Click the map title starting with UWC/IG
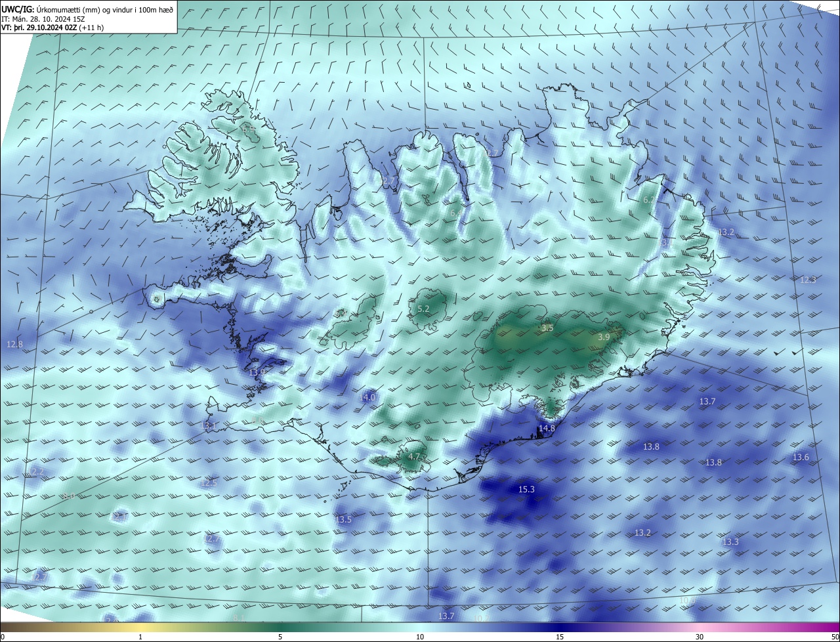840x642 pixels. tap(87, 9)
